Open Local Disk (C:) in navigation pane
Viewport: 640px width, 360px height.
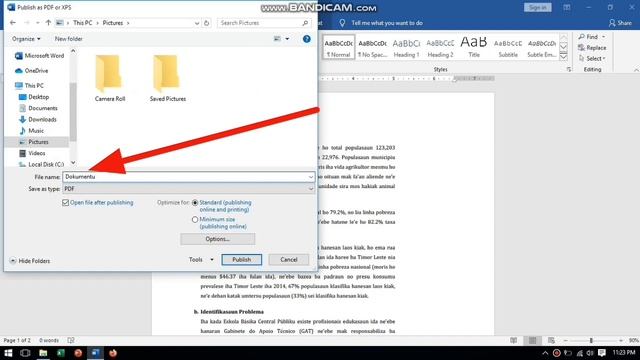pyautogui.click(x=42, y=164)
